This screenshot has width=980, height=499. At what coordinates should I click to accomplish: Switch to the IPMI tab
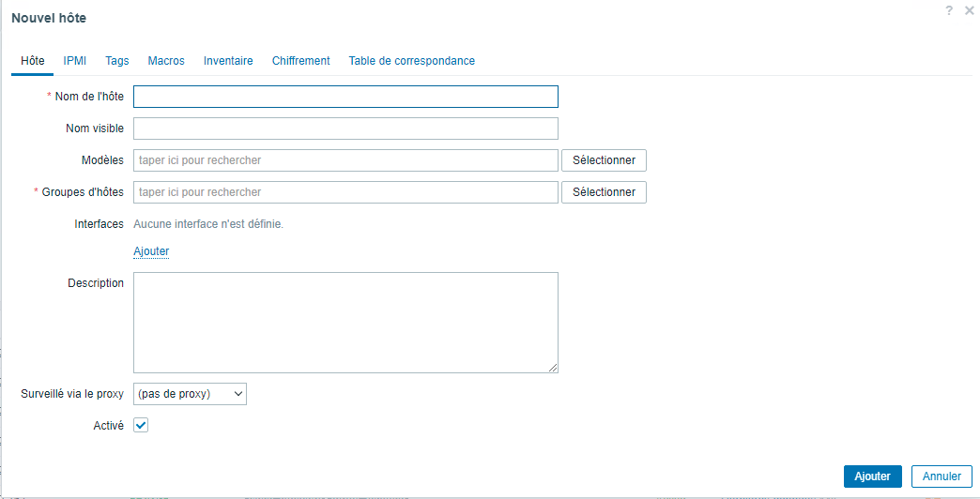coord(75,61)
